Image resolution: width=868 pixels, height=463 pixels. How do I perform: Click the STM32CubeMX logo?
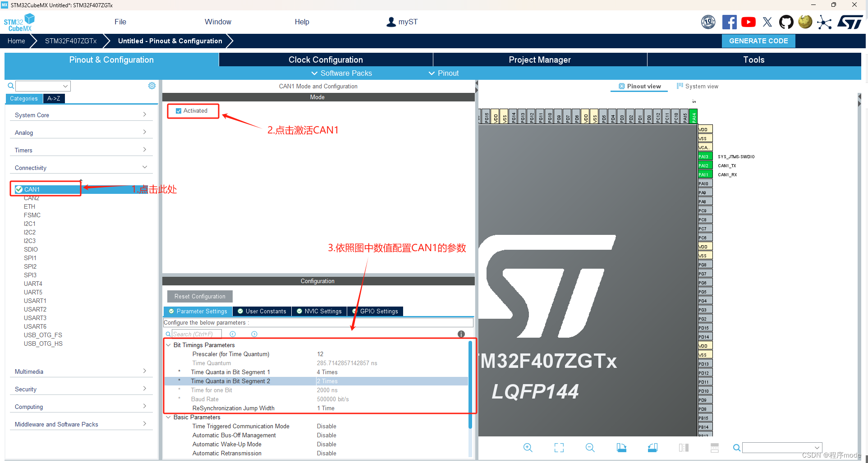click(19, 22)
